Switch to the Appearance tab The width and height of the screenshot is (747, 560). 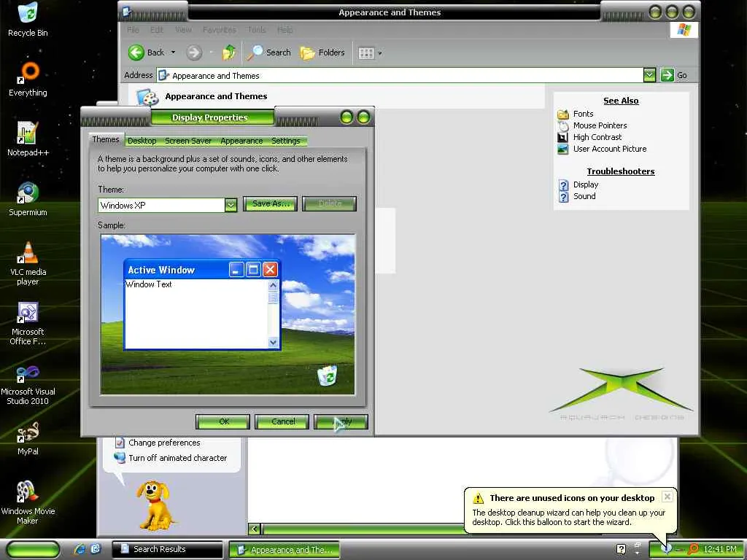coord(241,141)
